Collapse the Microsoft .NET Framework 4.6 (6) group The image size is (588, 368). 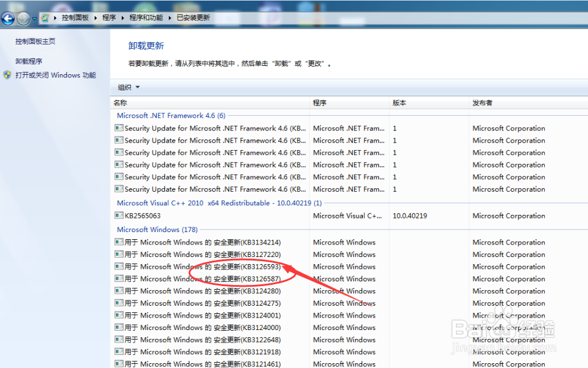(x=171, y=115)
